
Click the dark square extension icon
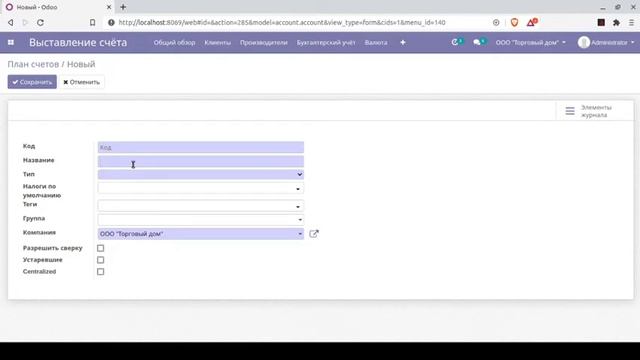click(601, 22)
